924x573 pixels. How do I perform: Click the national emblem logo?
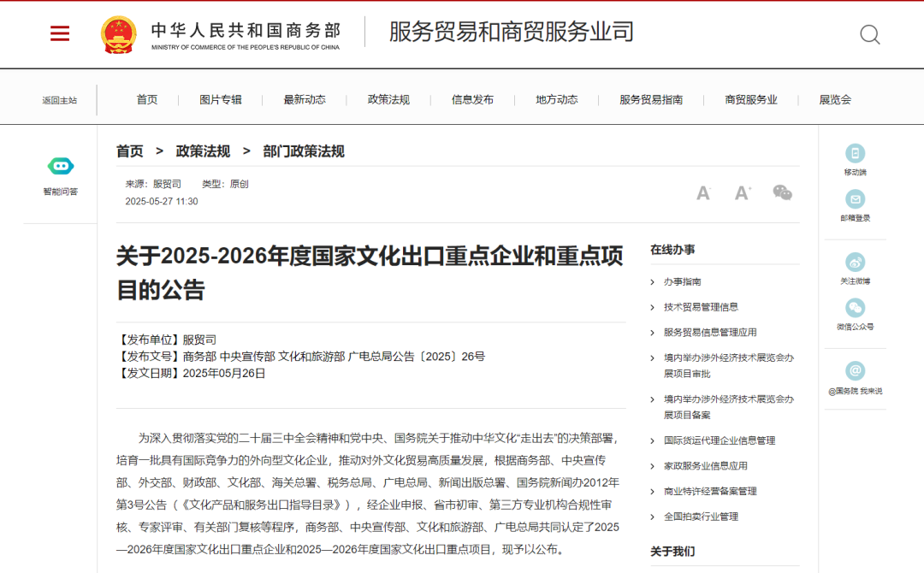coord(118,34)
